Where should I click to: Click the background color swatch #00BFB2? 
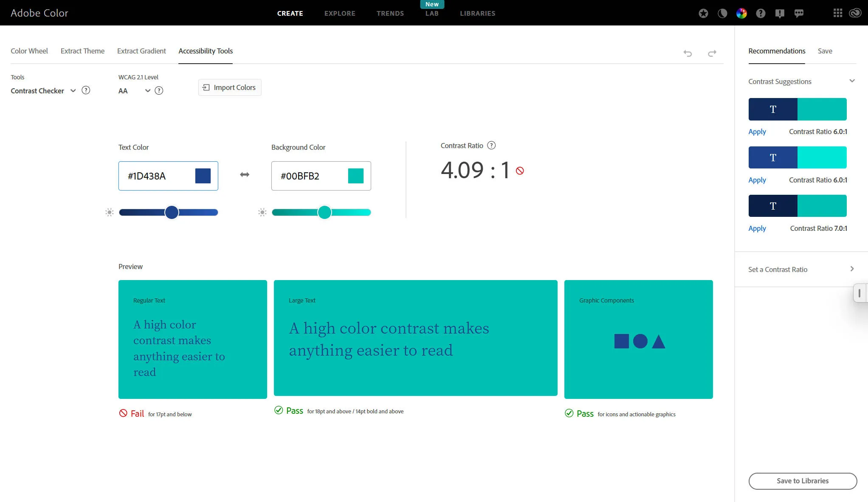pos(356,176)
